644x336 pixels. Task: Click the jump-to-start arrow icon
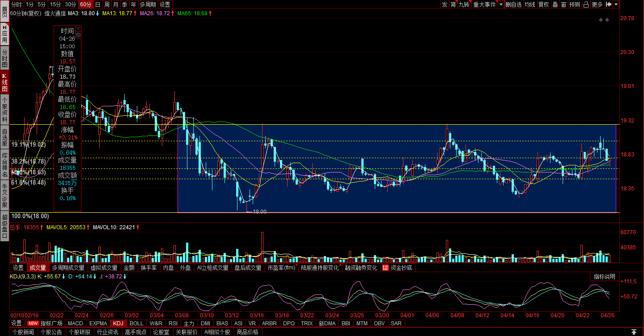pyautogui.click(x=608, y=4)
